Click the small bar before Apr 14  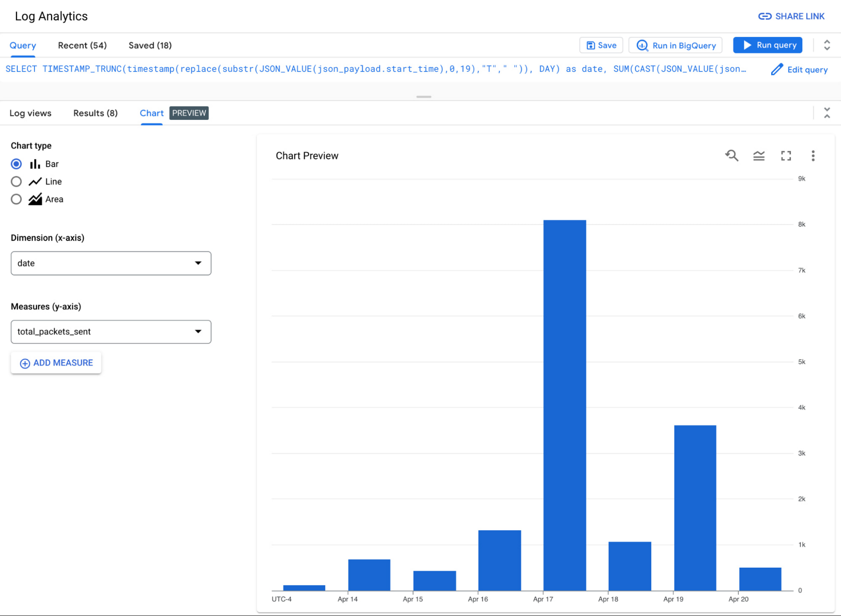click(304, 588)
